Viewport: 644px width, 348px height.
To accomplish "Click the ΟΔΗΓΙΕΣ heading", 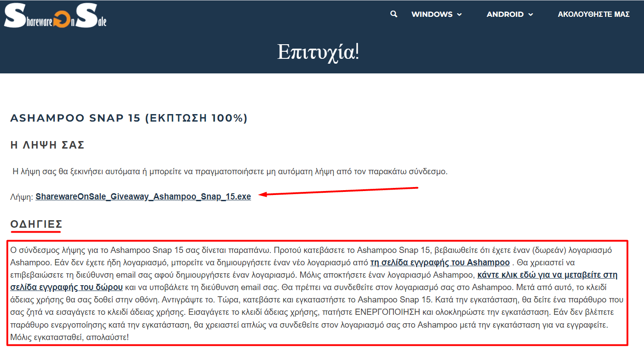I will coord(36,224).
